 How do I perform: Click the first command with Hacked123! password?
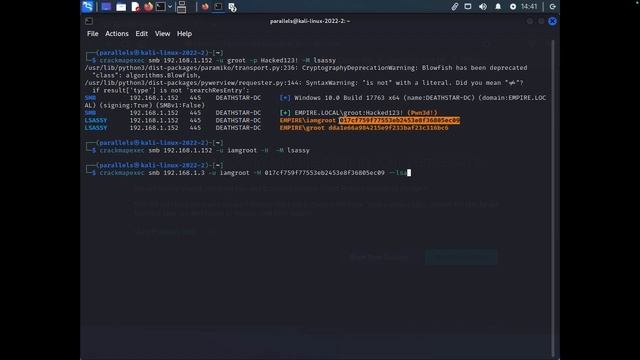(218, 60)
